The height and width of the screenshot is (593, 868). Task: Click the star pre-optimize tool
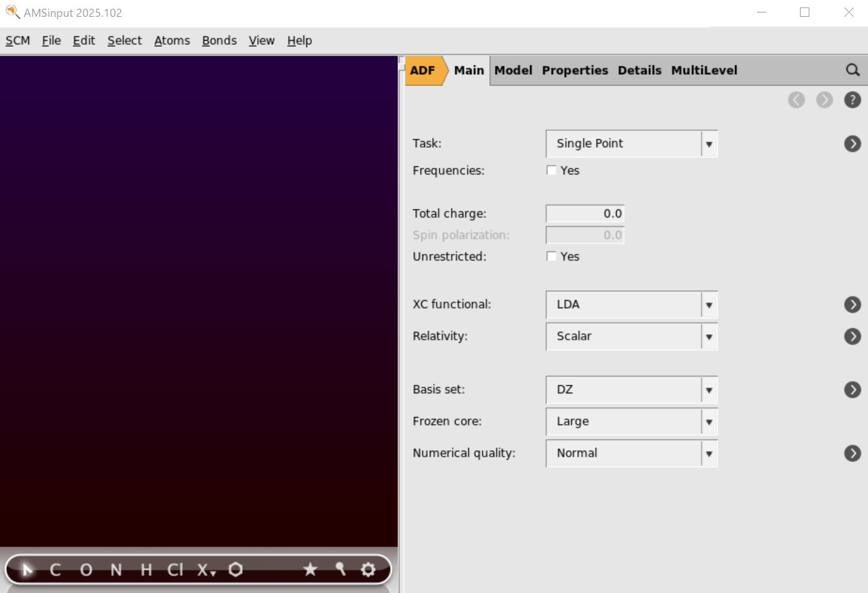[310, 569]
